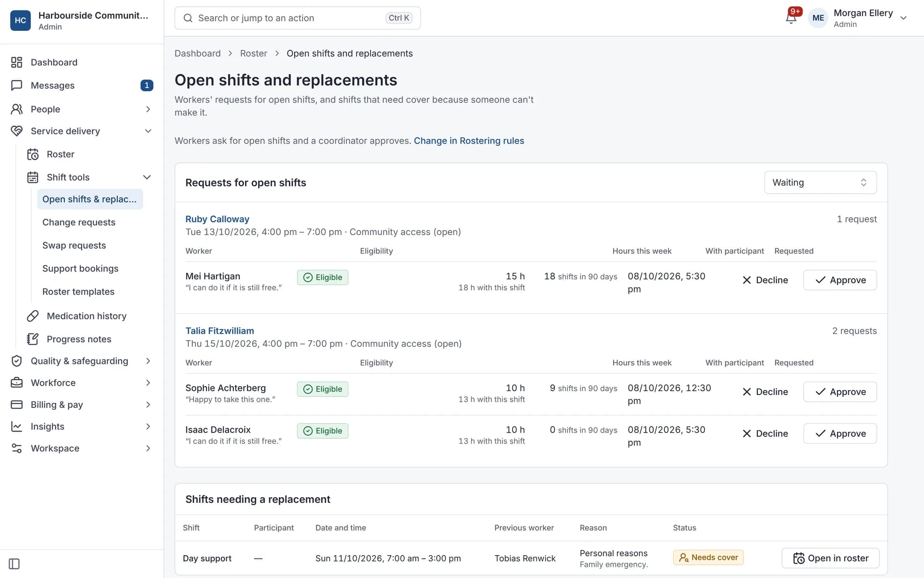This screenshot has width=924, height=578.
Task: Open the Waiting status filter dropdown
Action: 820,183
